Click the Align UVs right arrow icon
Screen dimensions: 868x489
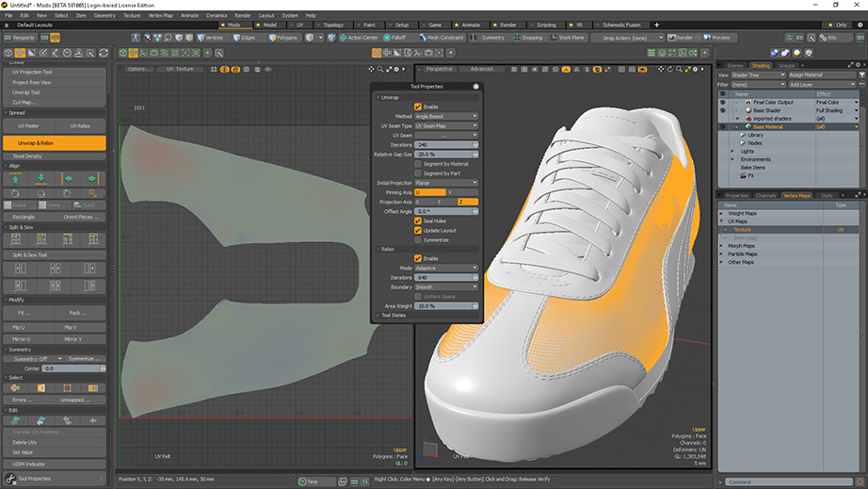click(x=92, y=178)
